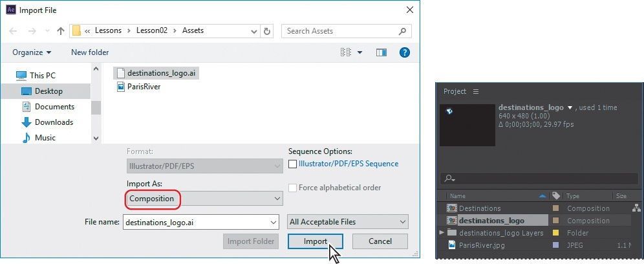The width and height of the screenshot is (644, 264).
Task: Refresh the Assets folder view
Action: 267,31
